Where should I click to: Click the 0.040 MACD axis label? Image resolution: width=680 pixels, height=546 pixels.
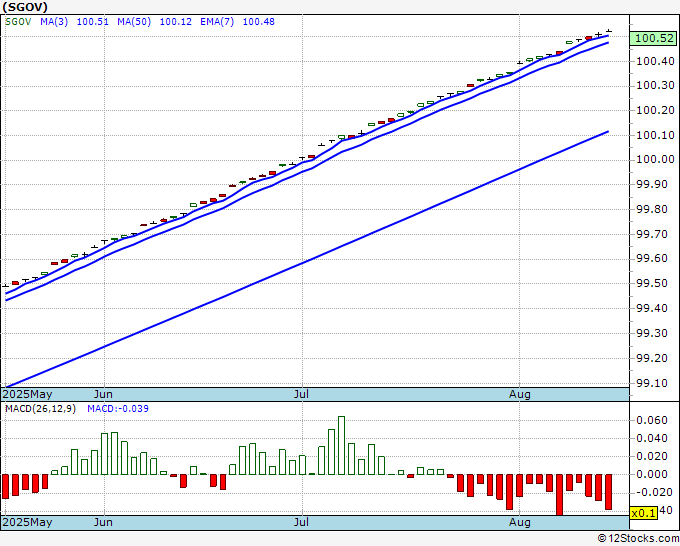[652, 438]
